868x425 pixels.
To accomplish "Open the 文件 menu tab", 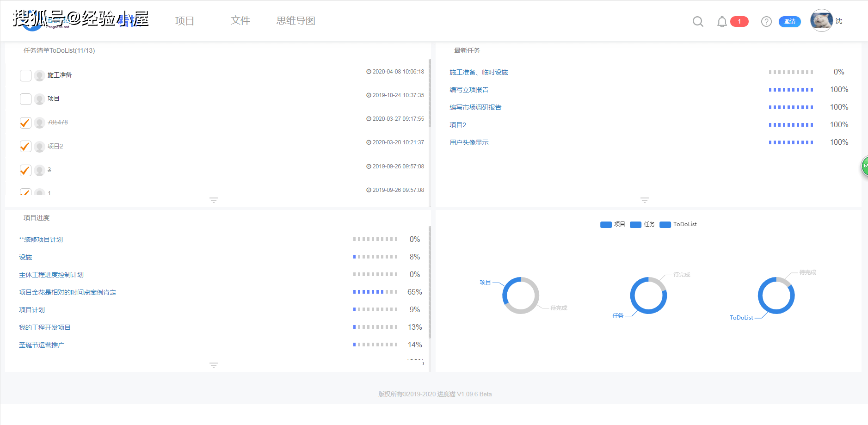I will (x=240, y=21).
